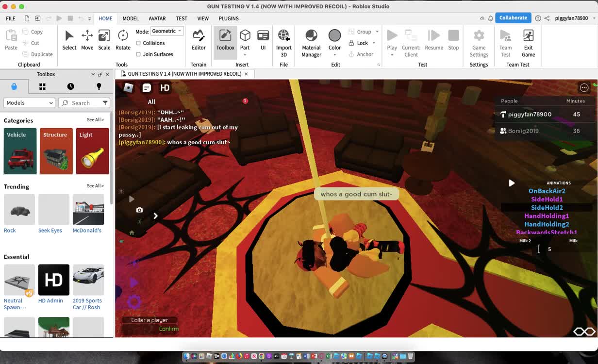The width and height of the screenshot is (598, 364).
Task: Toggle the Toolbox panel button
Action: (225, 40)
